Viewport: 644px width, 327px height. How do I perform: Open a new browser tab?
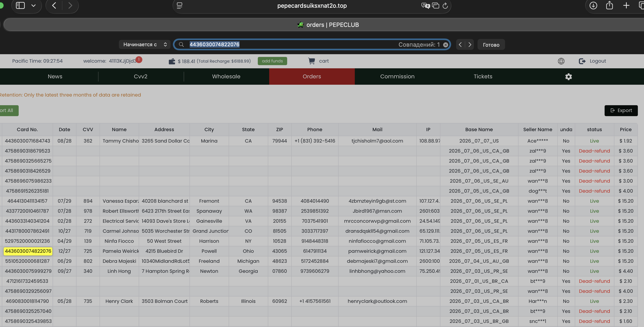coord(626,5)
